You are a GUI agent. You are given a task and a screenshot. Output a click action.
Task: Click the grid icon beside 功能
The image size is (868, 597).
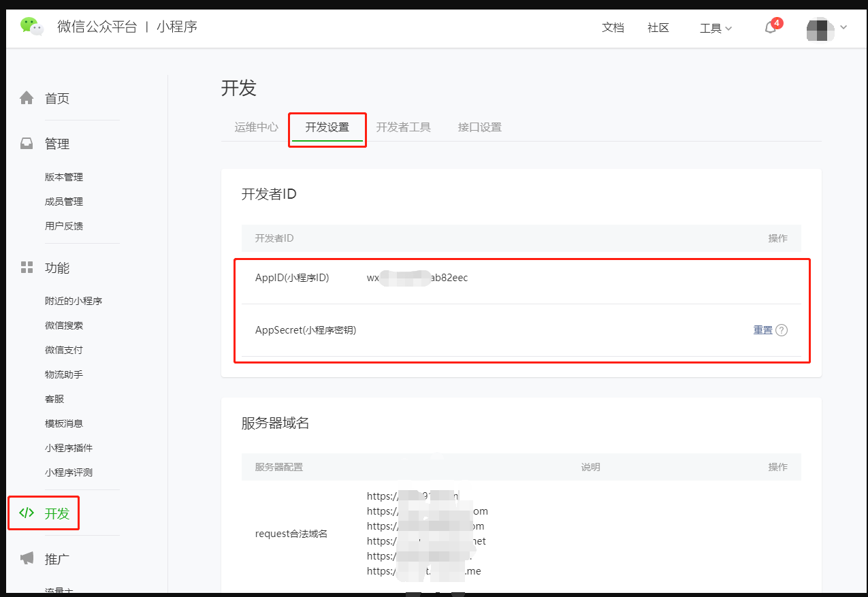27,267
